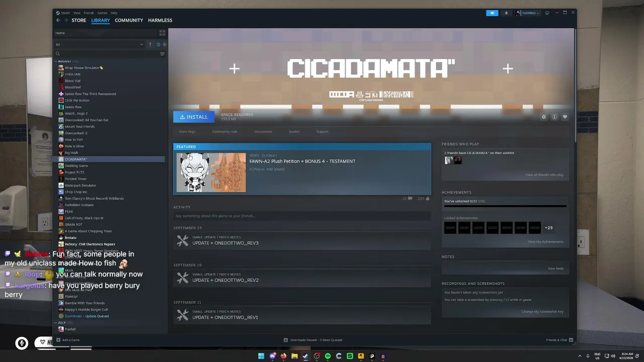Open the announcements megaphone button

(492, 13)
